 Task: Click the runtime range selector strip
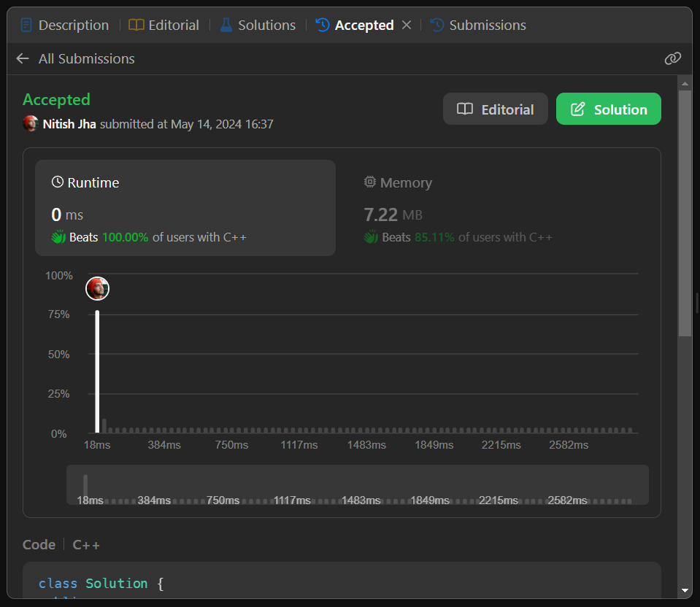coord(358,484)
